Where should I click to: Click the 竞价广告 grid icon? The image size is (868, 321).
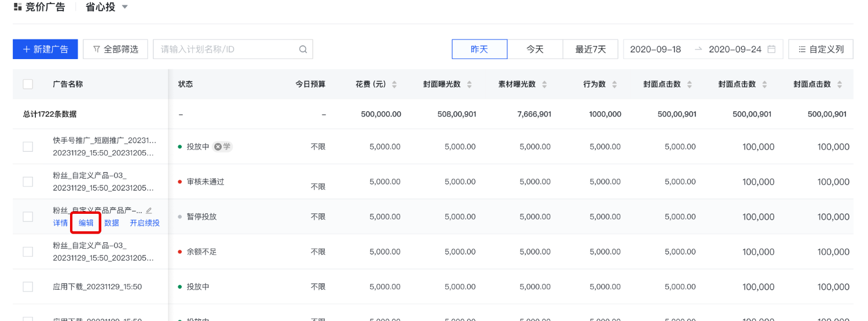point(17,7)
